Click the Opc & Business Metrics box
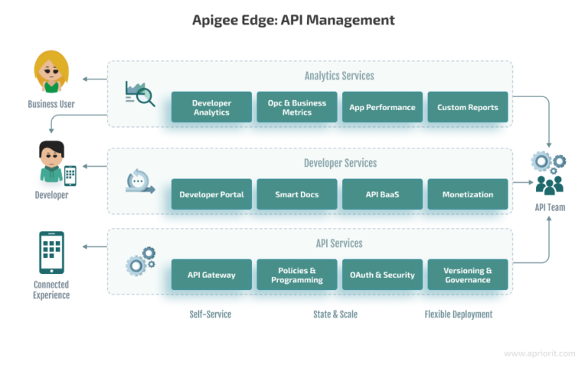 coord(297,108)
